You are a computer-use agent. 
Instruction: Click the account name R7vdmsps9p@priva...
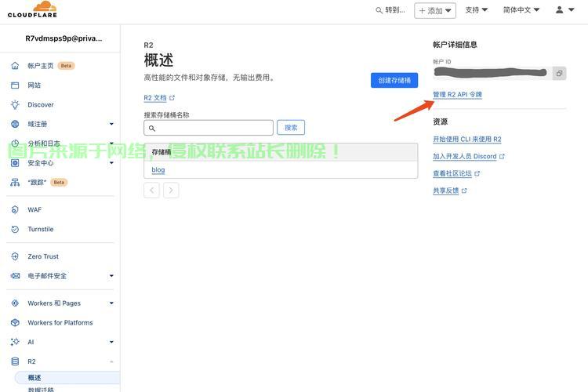click(x=64, y=38)
